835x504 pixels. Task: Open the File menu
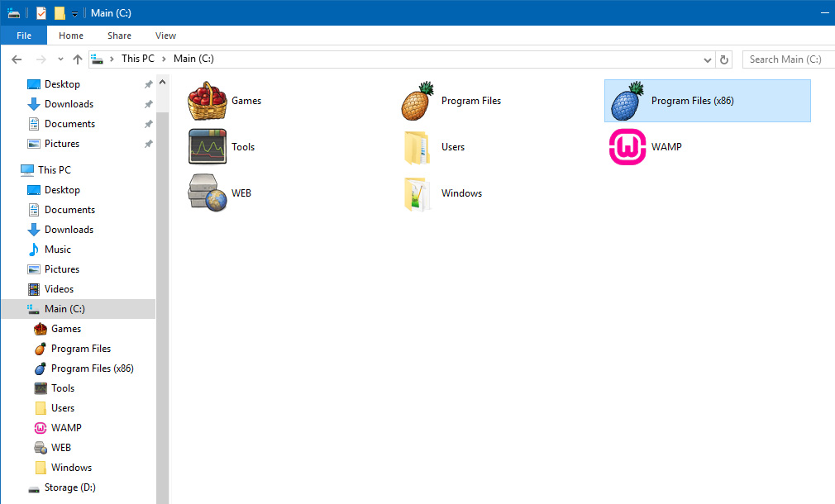pyautogui.click(x=23, y=36)
